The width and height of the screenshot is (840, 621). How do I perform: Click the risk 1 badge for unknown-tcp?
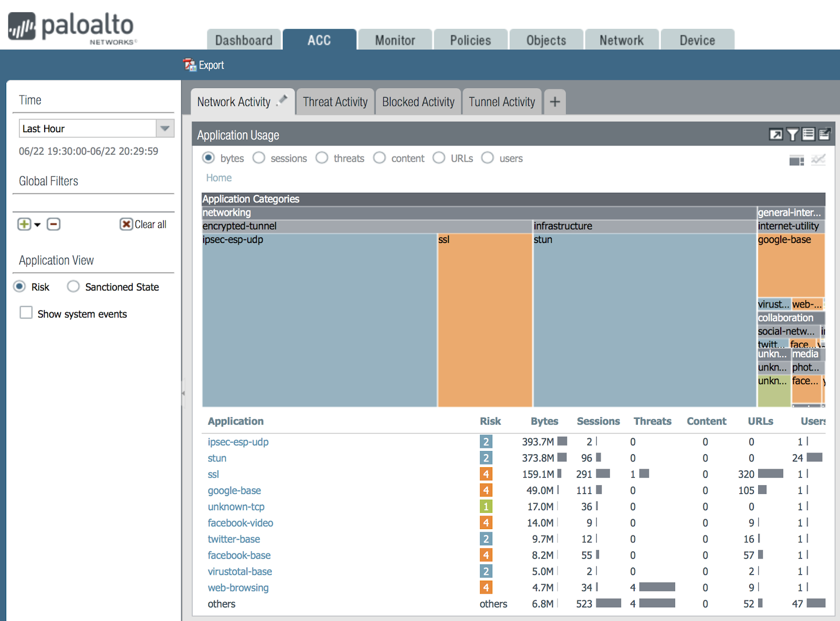(x=486, y=507)
